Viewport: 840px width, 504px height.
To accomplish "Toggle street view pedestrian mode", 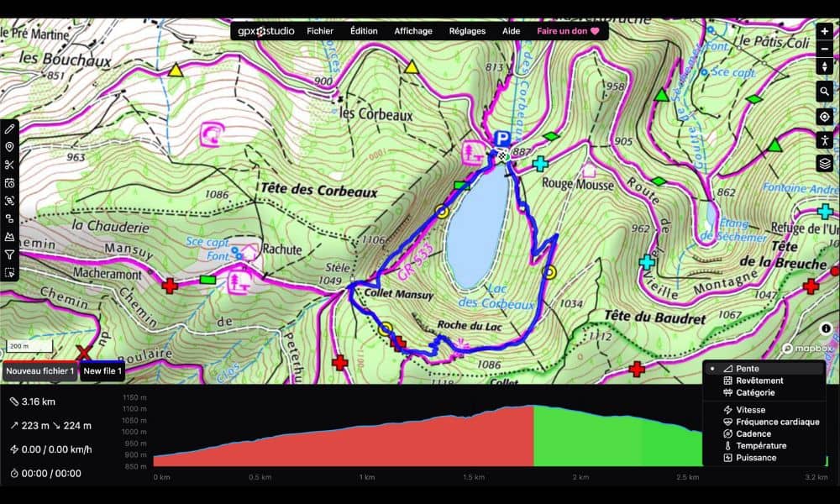I will (824, 139).
